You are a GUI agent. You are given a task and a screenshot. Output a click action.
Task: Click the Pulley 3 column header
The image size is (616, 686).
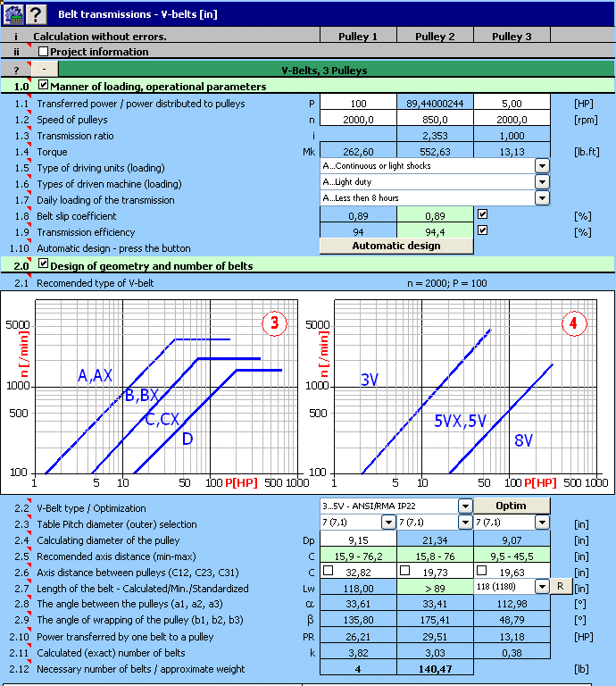point(512,37)
